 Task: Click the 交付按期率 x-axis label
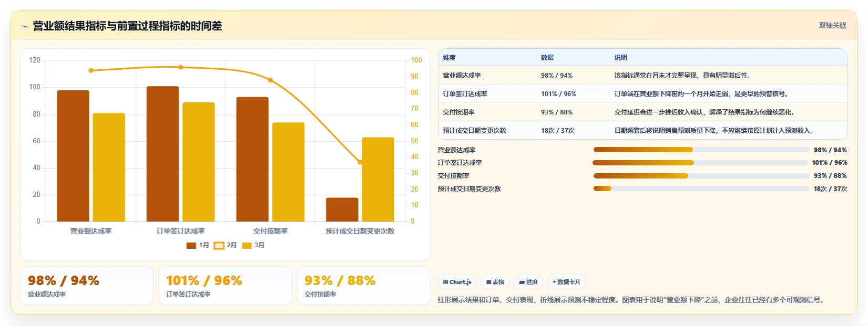(270, 231)
